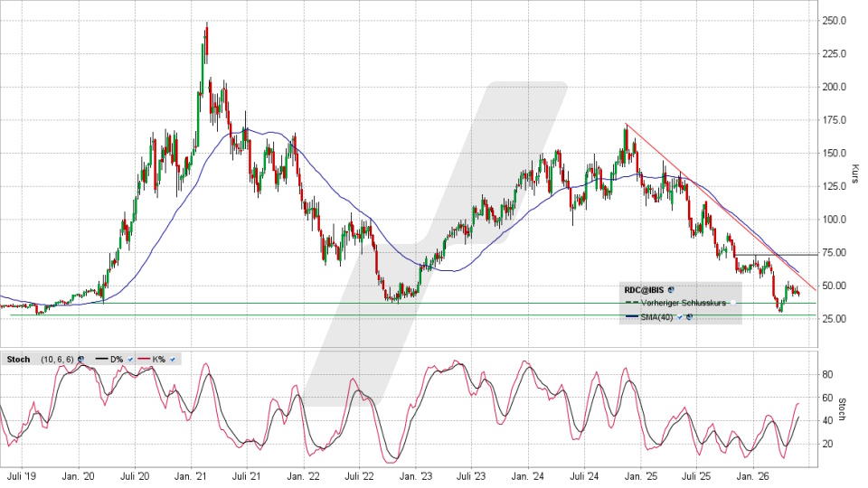Select the (10, 6, 6) parameter text

(x=57, y=360)
